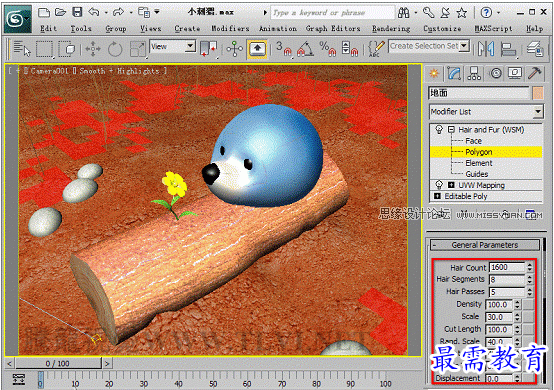Image resolution: width=554 pixels, height=390 pixels.
Task: Click the Scale map button
Action: tap(528, 317)
